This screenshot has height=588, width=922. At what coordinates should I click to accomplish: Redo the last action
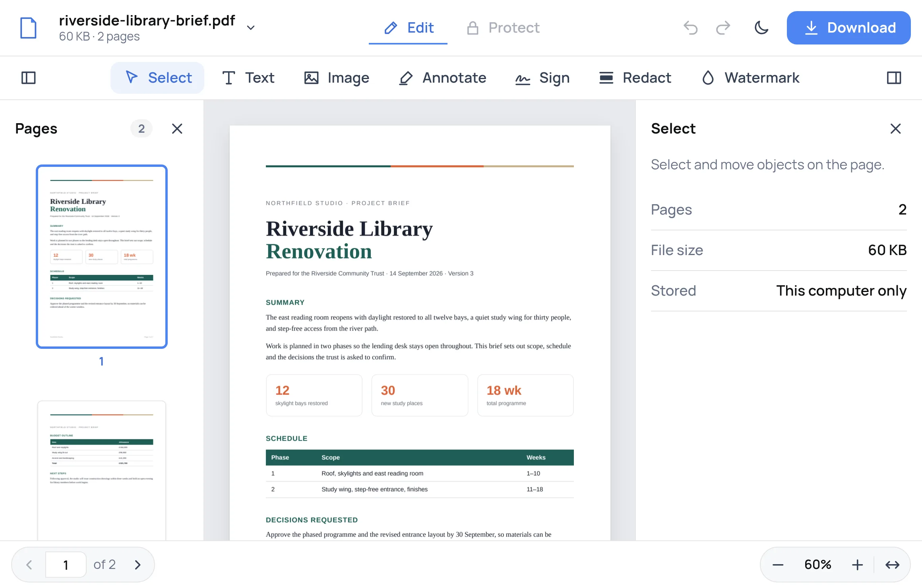click(723, 28)
